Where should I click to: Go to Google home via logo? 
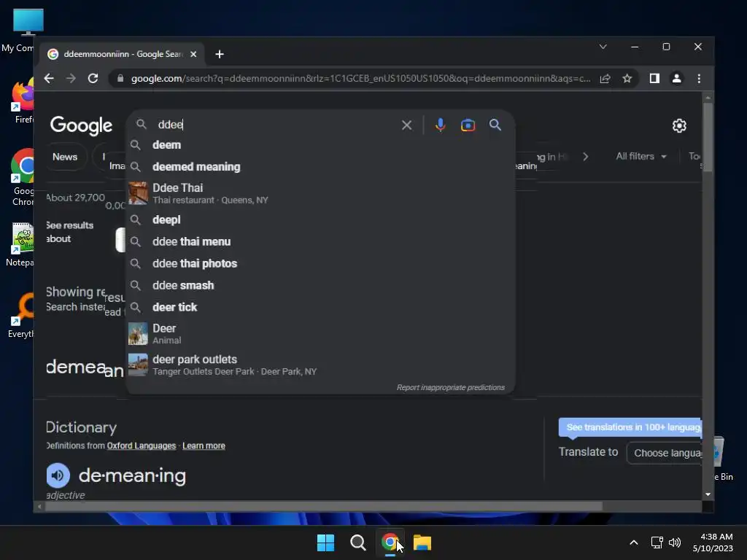click(x=82, y=125)
